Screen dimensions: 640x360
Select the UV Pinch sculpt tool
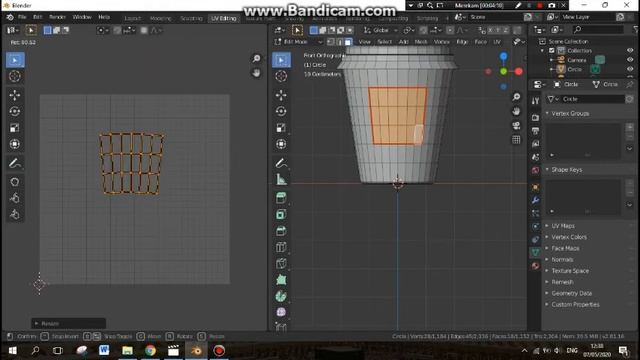(x=15, y=214)
